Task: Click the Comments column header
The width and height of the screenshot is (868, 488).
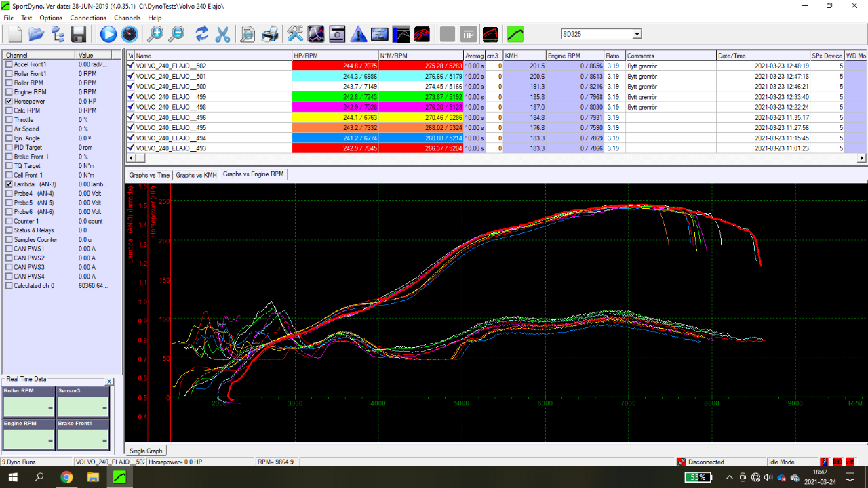Action: [x=671, y=56]
